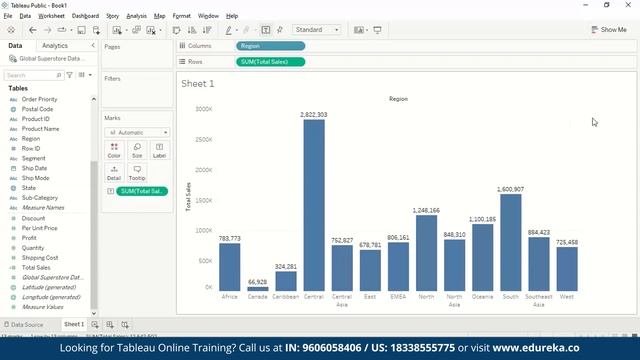The image size is (640, 360).
Task: Add new story tab icon
Action: click(125, 324)
